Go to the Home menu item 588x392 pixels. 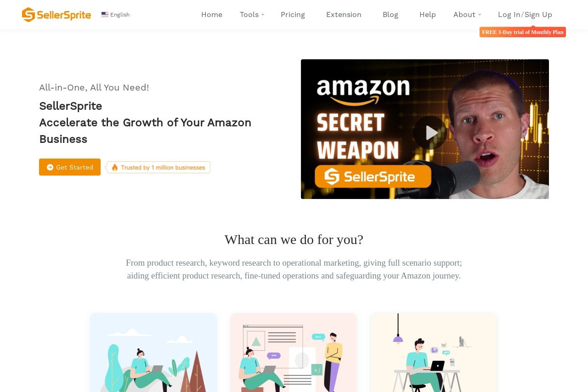tap(212, 15)
